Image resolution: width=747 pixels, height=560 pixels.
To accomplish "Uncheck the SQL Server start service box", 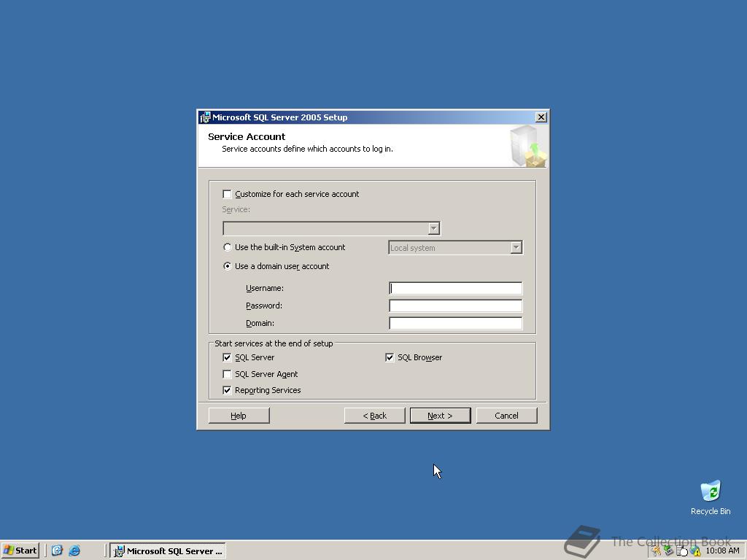I will (228, 357).
